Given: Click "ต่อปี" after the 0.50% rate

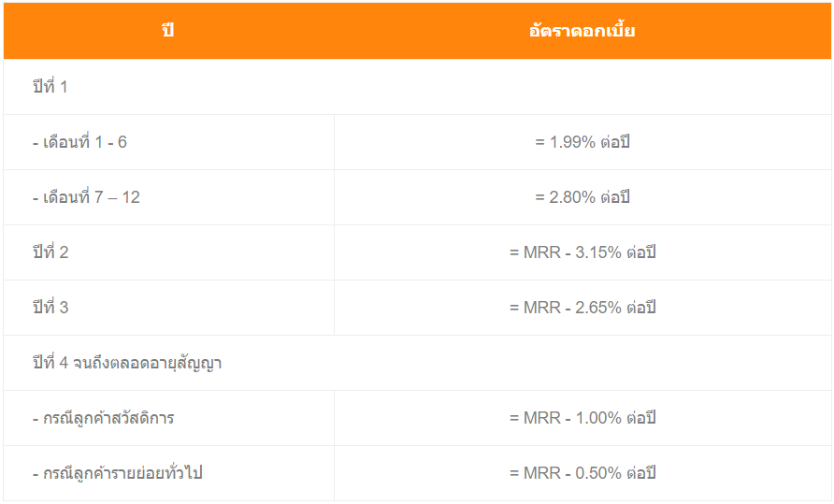Looking at the screenshot, I should (640, 473).
